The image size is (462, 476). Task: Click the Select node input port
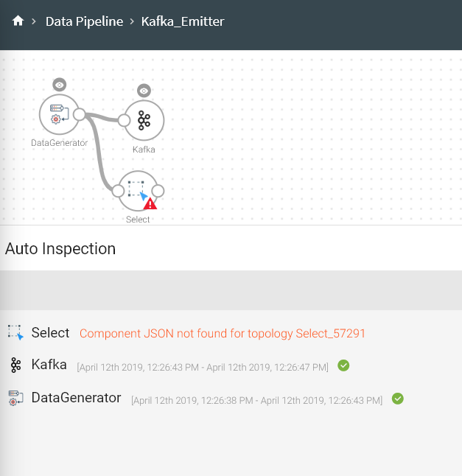click(117, 191)
